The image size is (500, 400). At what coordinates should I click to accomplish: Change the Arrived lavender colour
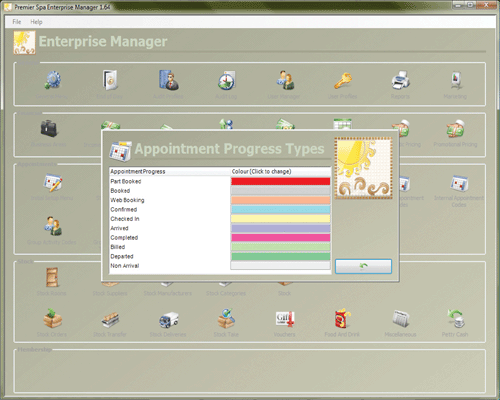(x=281, y=228)
